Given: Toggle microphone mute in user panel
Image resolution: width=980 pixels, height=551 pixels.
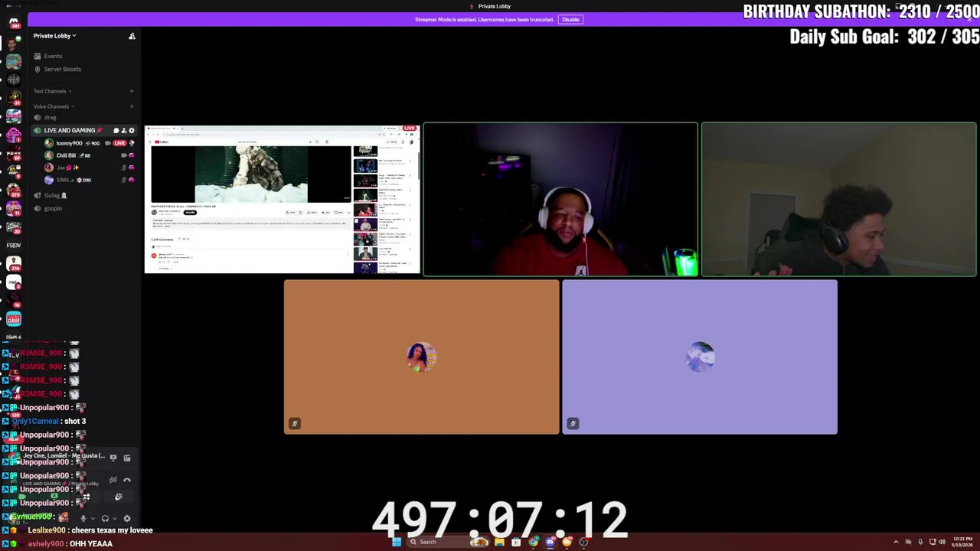Looking at the screenshot, I should [83, 518].
